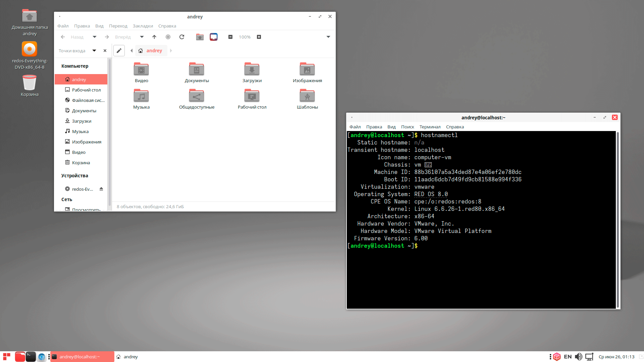Toggle the location edit pencil button
The height and width of the screenshot is (362, 644).
click(119, 51)
